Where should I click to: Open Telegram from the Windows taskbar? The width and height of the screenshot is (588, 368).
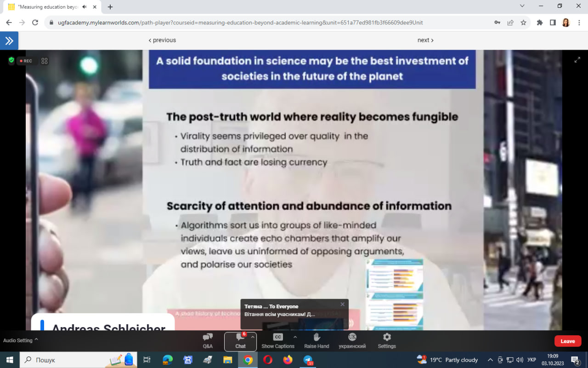(308, 360)
